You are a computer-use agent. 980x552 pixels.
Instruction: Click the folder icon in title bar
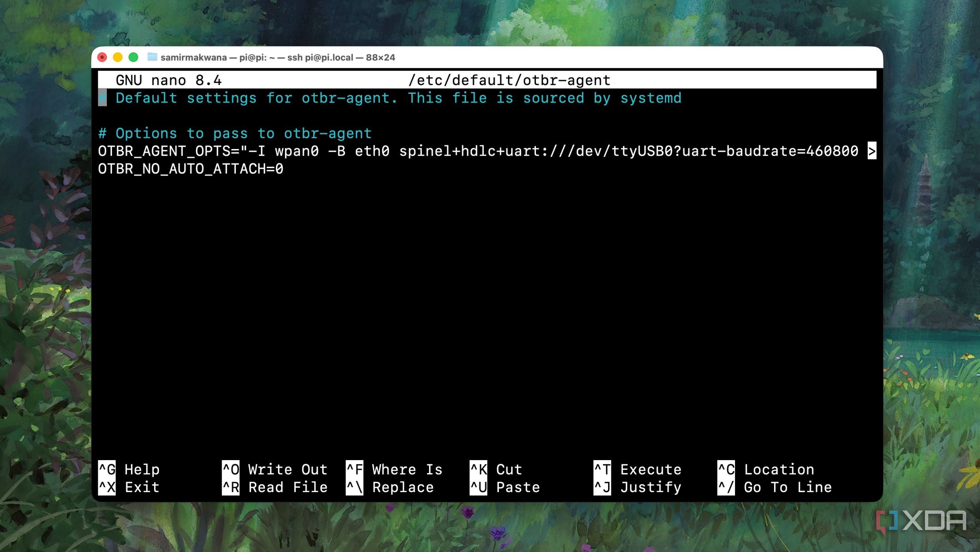pyautogui.click(x=152, y=57)
